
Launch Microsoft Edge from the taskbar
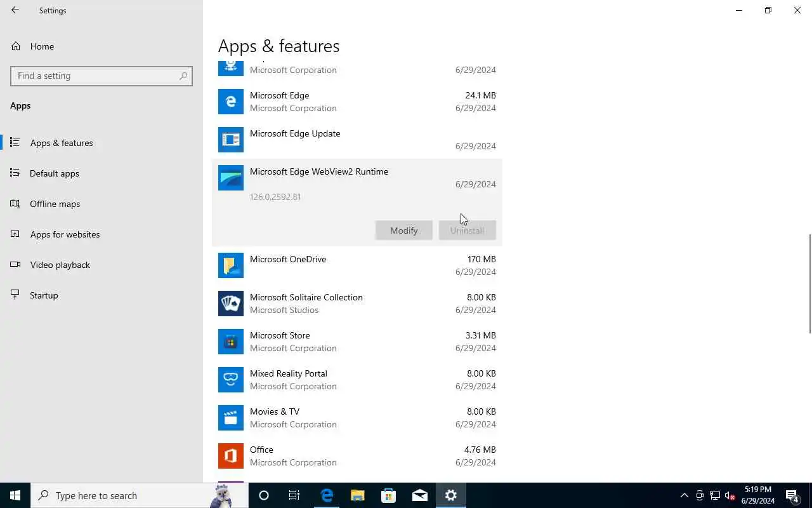click(x=326, y=495)
